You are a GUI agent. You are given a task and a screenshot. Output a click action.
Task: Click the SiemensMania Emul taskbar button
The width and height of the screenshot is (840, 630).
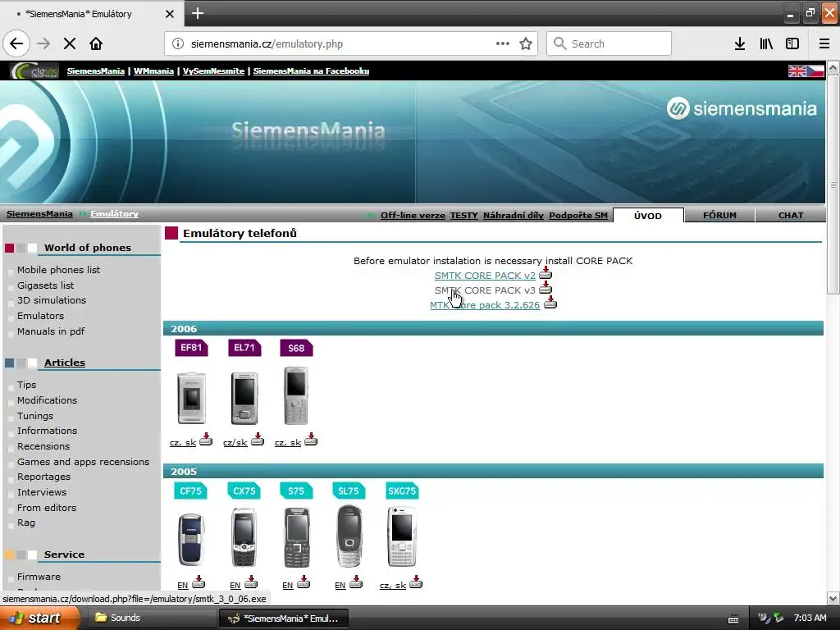(x=284, y=619)
